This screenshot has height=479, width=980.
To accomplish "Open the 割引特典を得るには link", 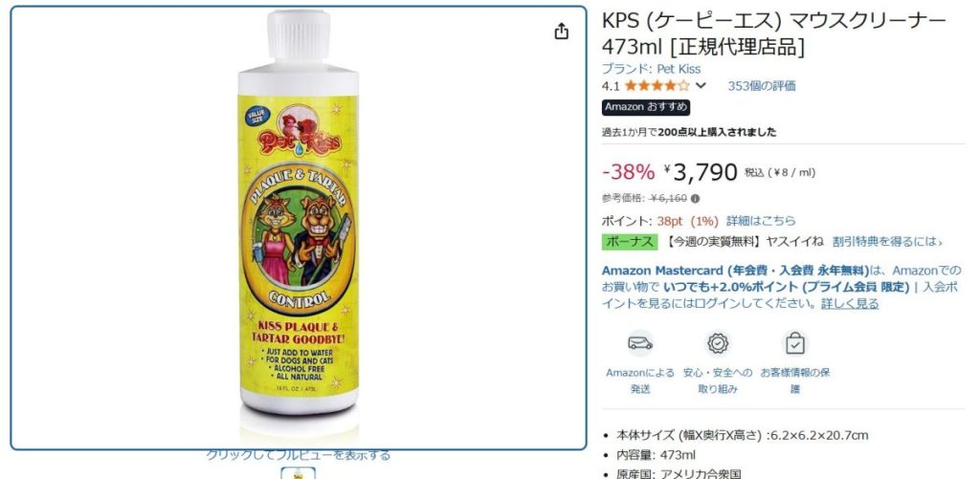I will click(887, 242).
